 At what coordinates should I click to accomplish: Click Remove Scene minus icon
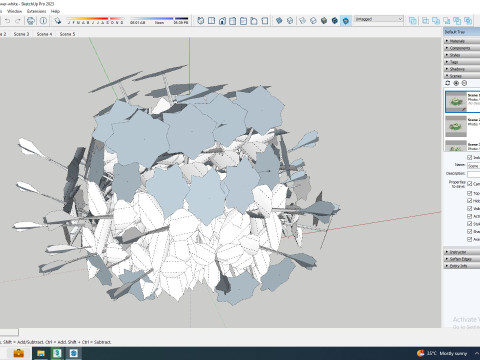[x=464, y=83]
